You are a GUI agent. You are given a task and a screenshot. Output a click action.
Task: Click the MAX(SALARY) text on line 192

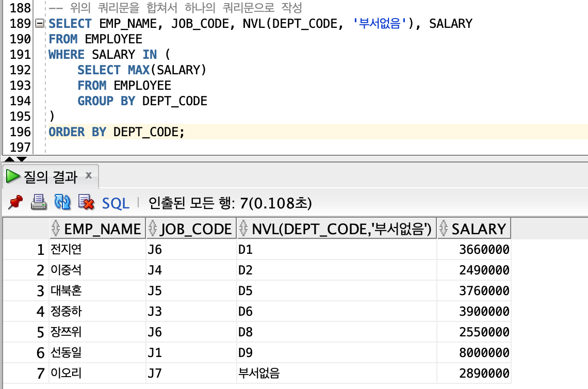[x=167, y=70]
